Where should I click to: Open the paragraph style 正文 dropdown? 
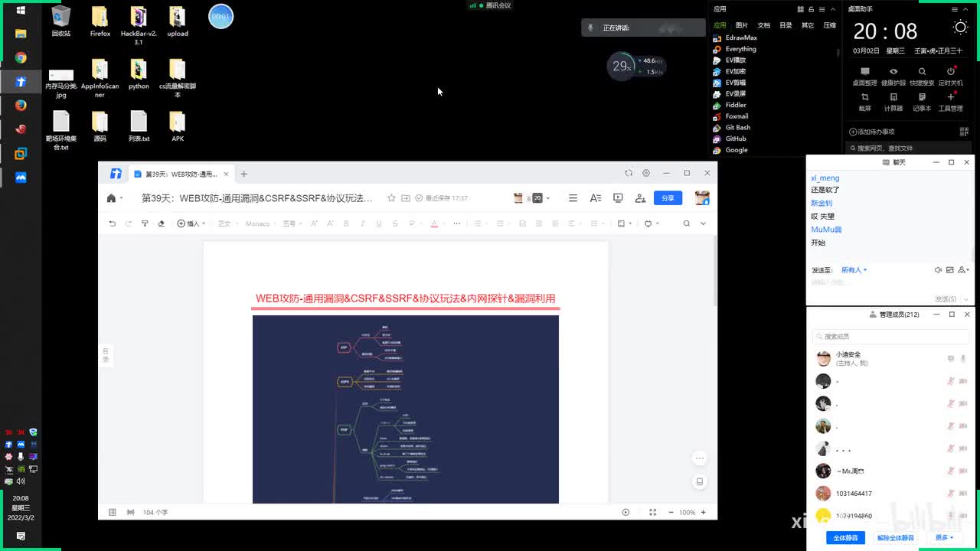pyautogui.click(x=227, y=223)
